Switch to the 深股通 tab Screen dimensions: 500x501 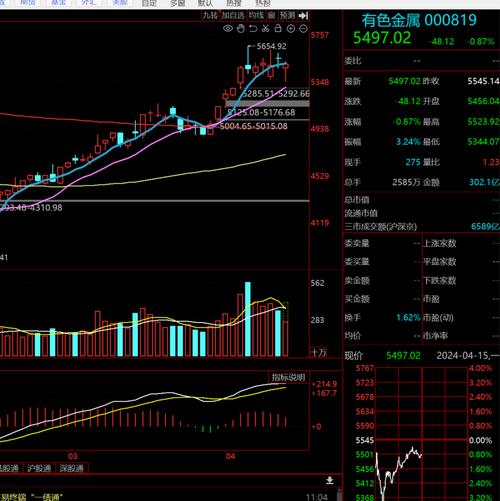coord(72,468)
